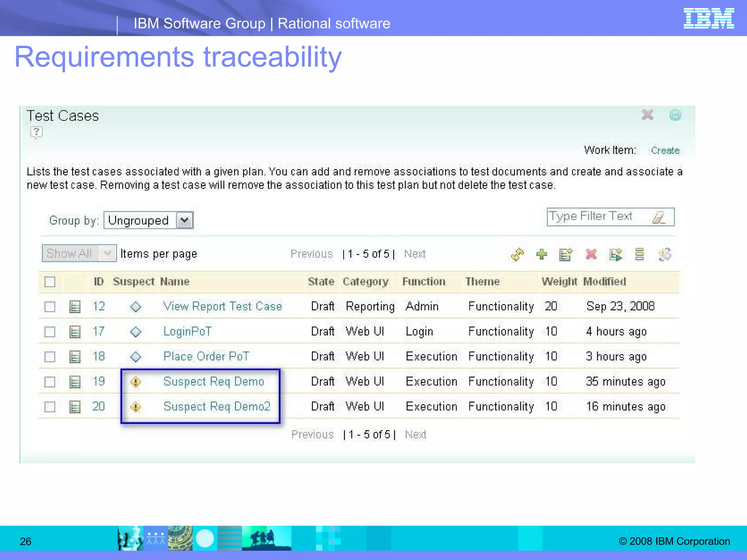Sort table by the Function column header

(x=424, y=281)
